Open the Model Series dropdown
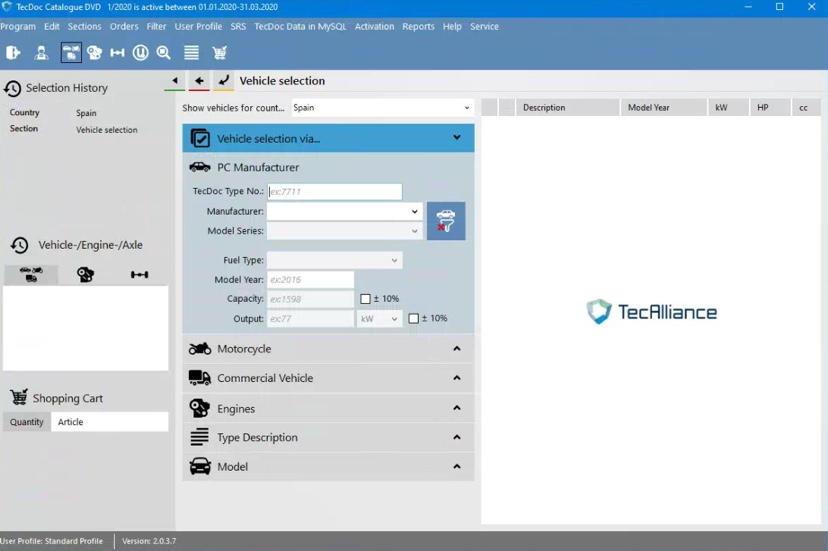The image size is (828, 551). click(x=344, y=231)
